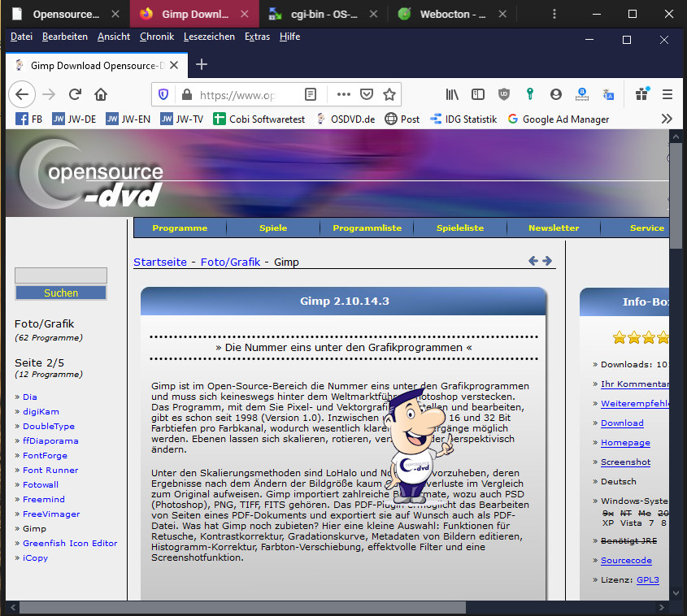
Task: Save page to Pocket
Action: click(367, 94)
